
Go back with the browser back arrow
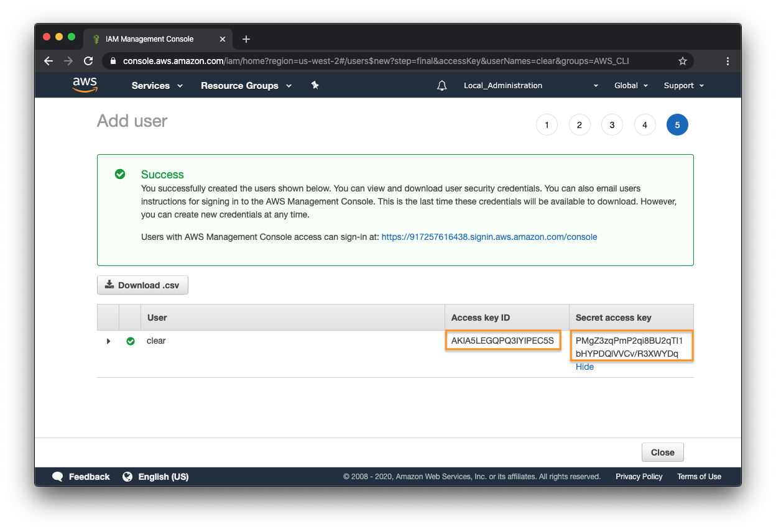48,61
